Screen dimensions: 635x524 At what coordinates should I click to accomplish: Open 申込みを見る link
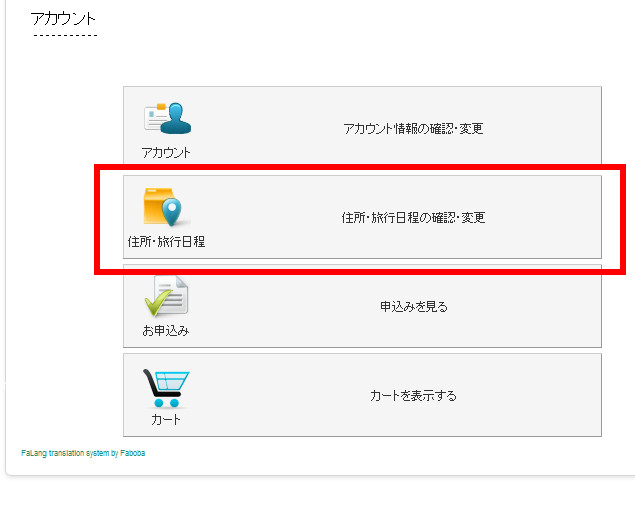coord(413,307)
